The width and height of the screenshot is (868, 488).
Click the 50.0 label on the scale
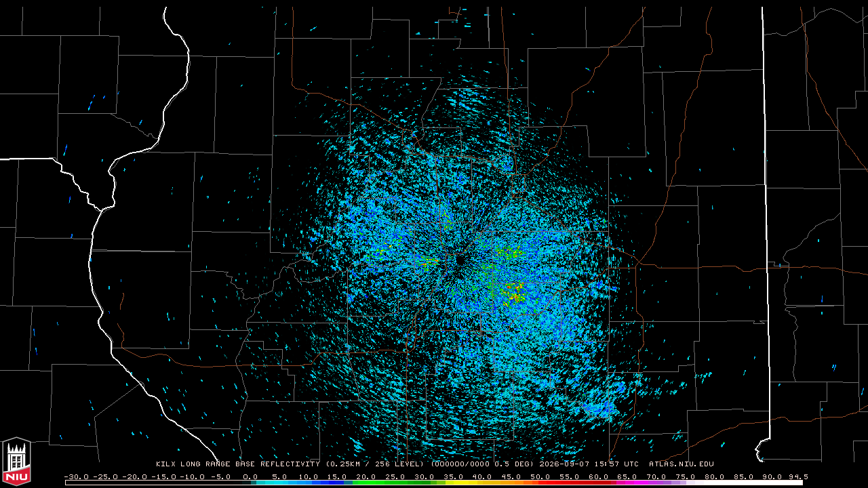[540, 476]
